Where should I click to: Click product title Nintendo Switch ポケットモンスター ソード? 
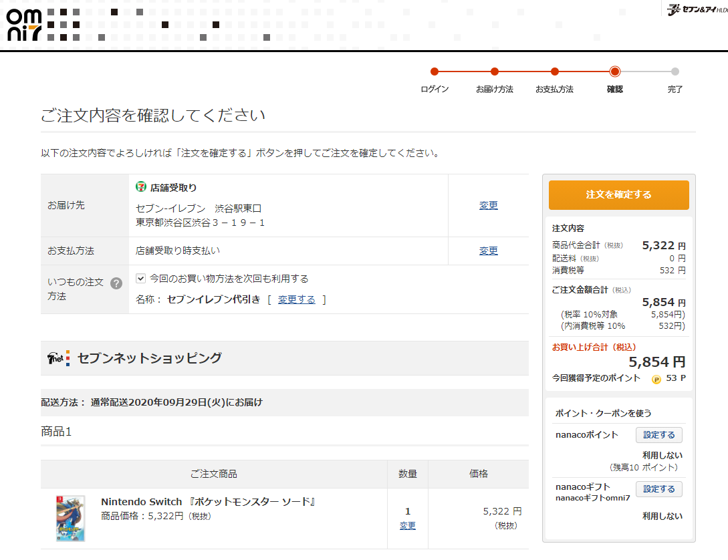coord(209,502)
